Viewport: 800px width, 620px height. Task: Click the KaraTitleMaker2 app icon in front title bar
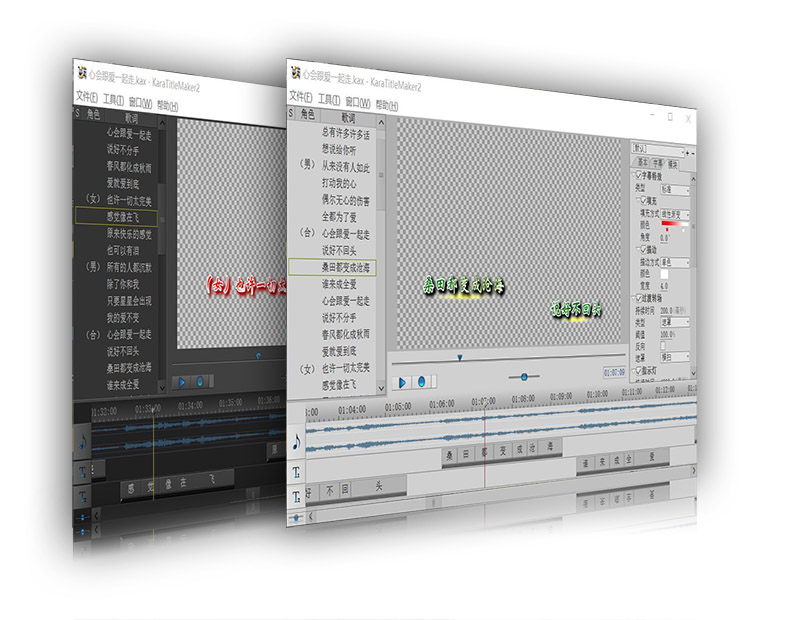[x=295, y=72]
